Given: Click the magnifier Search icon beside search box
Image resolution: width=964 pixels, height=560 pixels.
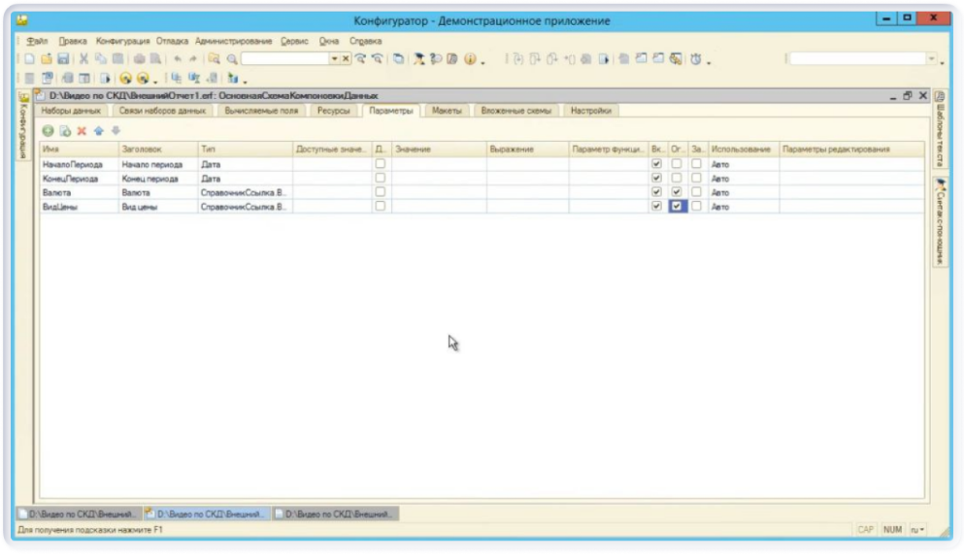Looking at the screenshot, I should (x=232, y=60).
